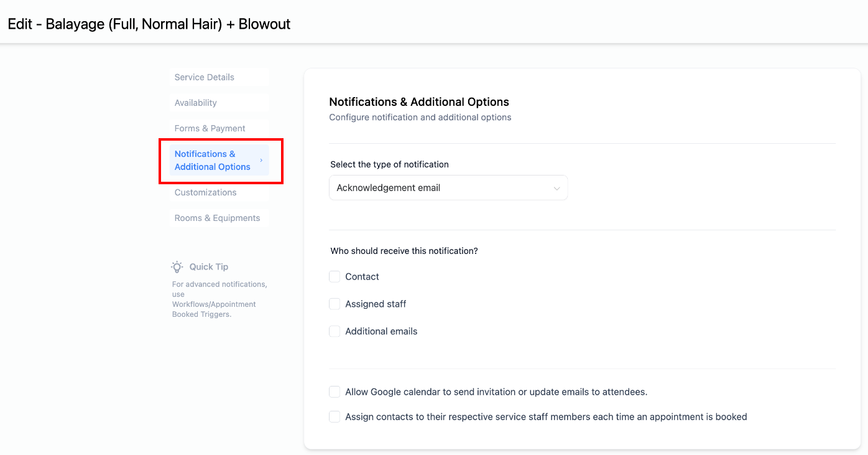Click the chevron beside Notifications & Additional Options
The width and height of the screenshot is (868, 455).
[x=261, y=161]
